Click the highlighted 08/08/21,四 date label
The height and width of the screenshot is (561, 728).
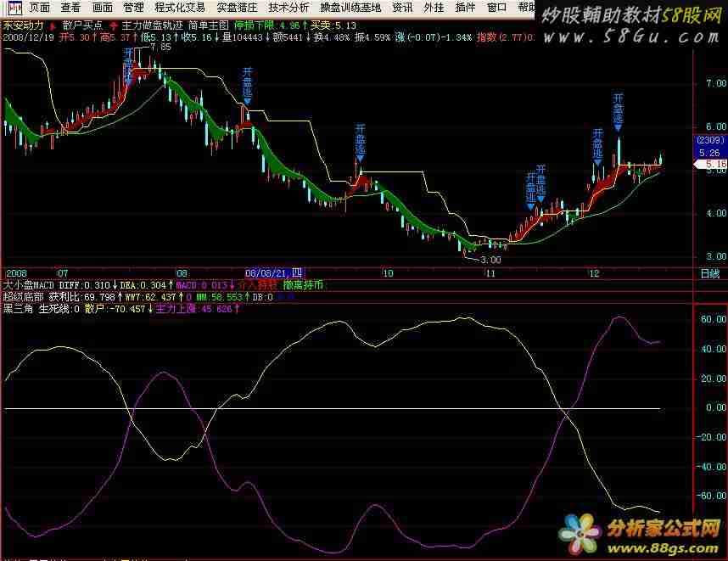pyautogui.click(x=274, y=273)
